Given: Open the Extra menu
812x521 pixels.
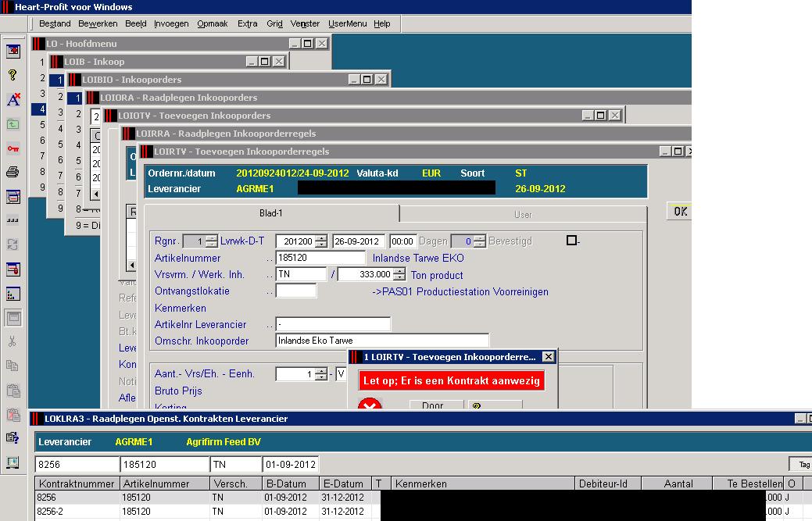Looking at the screenshot, I should pyautogui.click(x=248, y=23).
